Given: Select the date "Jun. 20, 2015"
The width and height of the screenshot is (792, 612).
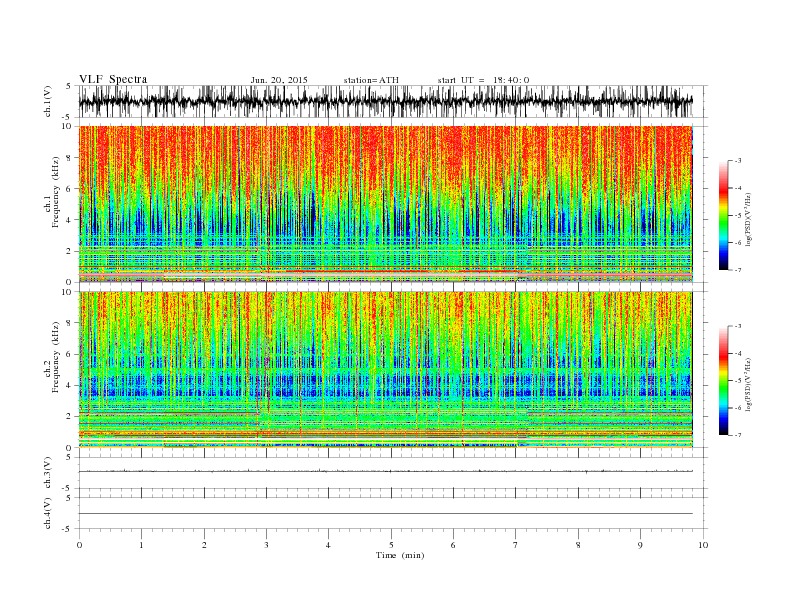Looking at the screenshot, I should [x=279, y=80].
